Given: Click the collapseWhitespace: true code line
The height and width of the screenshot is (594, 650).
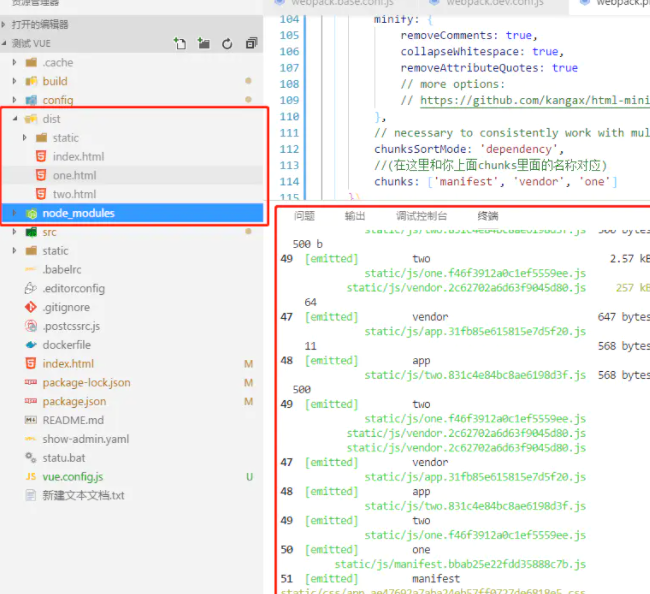Looking at the screenshot, I should point(482,51).
